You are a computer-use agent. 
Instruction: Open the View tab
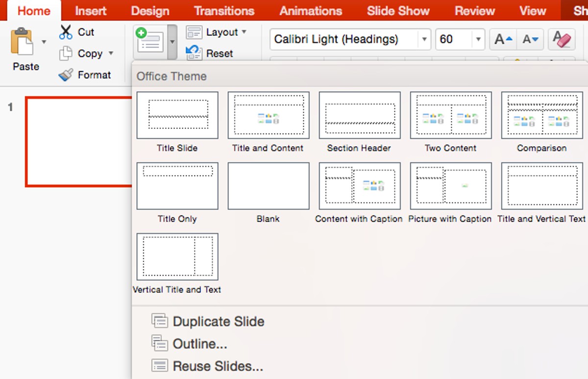coord(532,11)
